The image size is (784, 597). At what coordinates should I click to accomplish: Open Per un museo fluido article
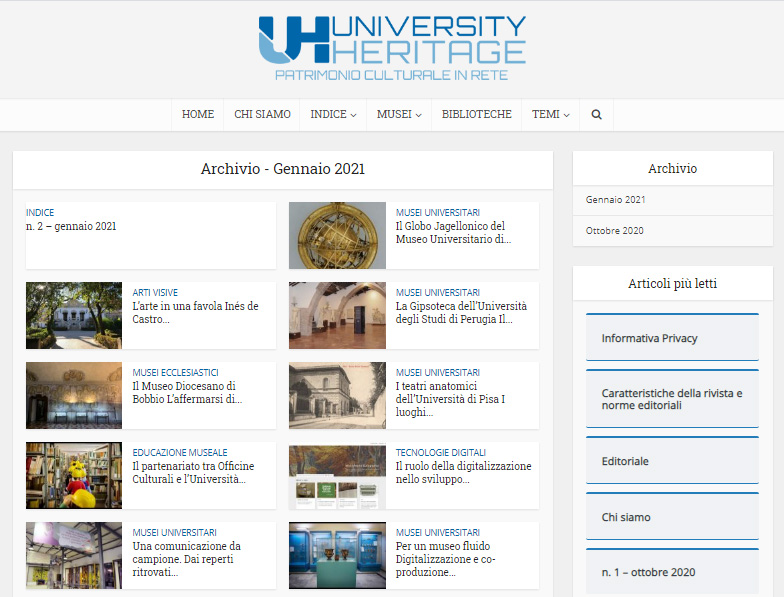446,559
